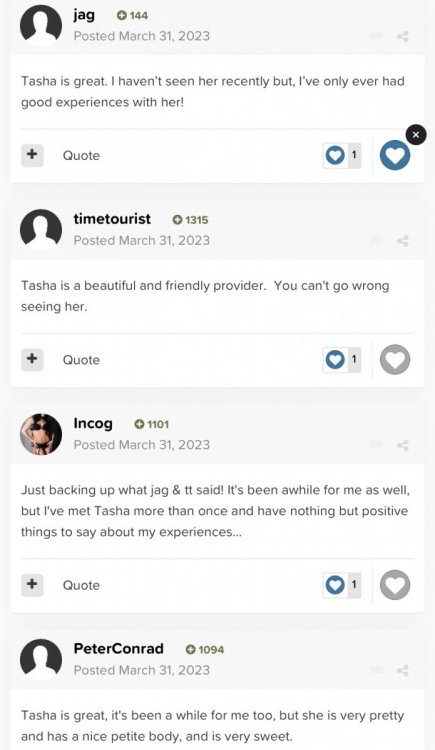The height and width of the screenshot is (750, 435).
Task: Toggle the blue like heart on jag's post
Action: click(395, 155)
